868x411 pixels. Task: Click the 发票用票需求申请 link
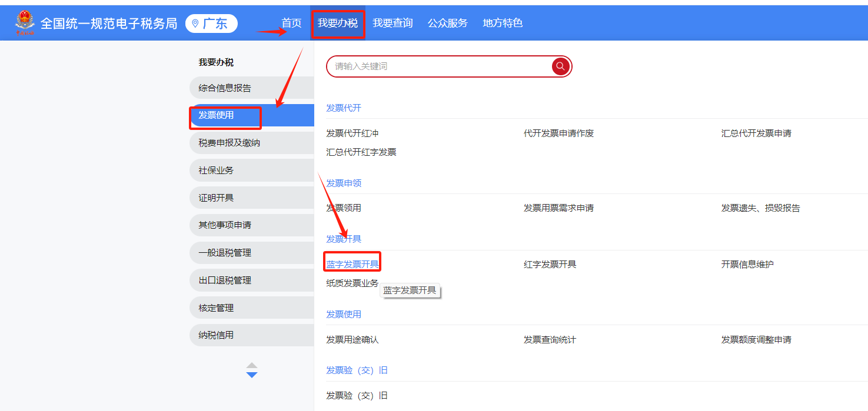pos(558,208)
